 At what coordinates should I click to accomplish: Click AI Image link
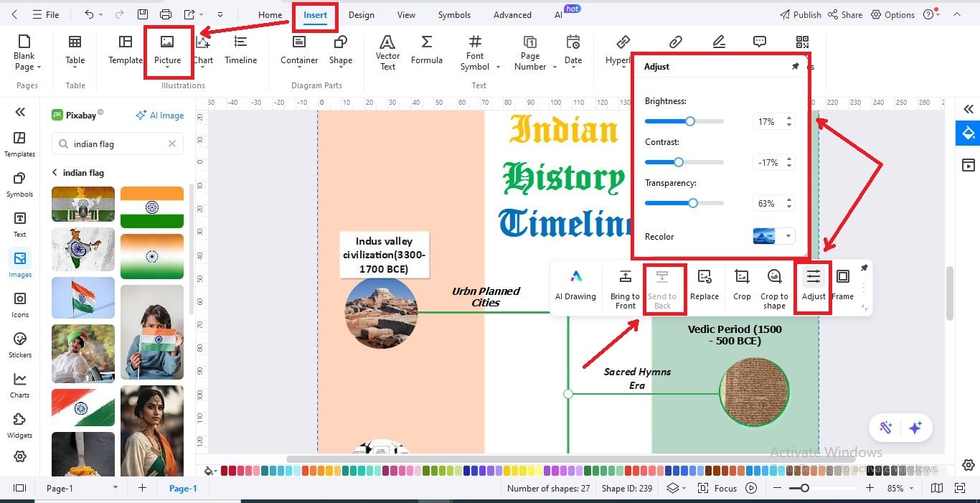160,115
